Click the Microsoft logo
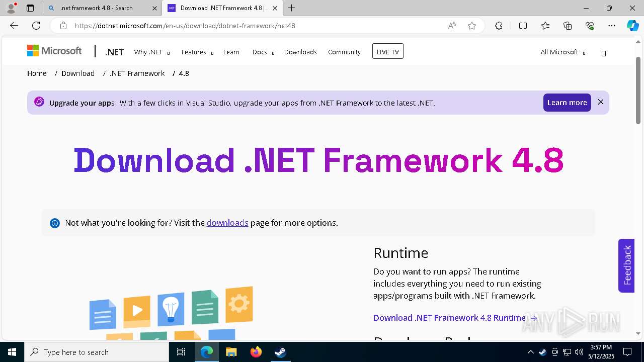Screen dimensions: 644x362 click(x=54, y=51)
